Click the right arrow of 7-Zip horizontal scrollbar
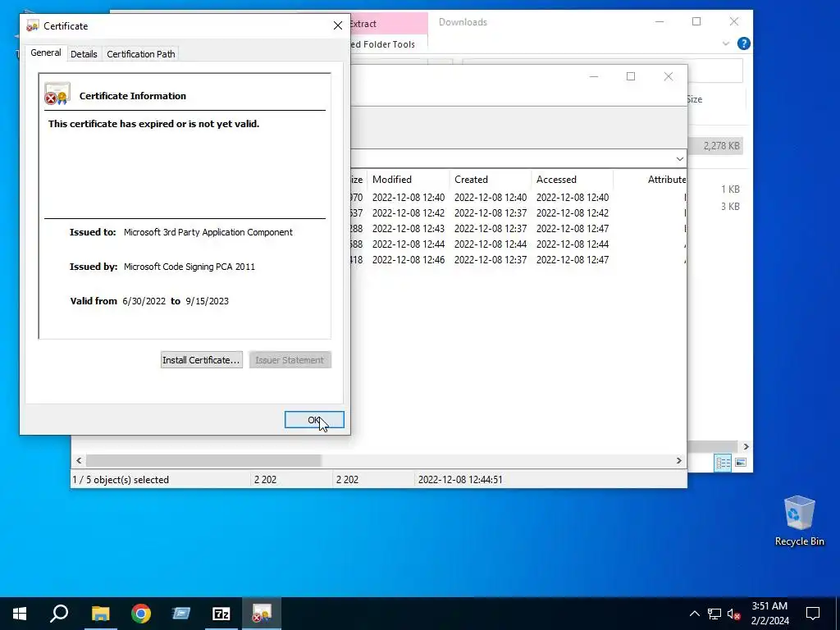840x630 pixels. [x=678, y=461]
